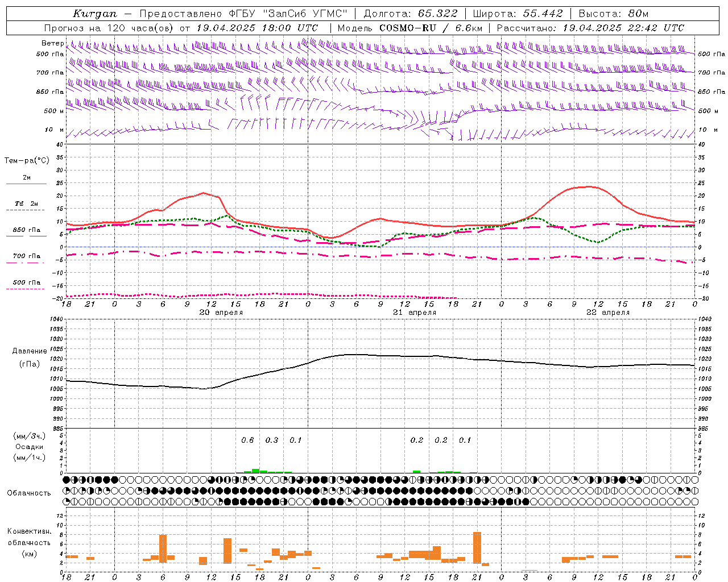Viewport: 728px width, 582px height.
Task: Click the date label 21 апреля
Action: [x=415, y=313]
